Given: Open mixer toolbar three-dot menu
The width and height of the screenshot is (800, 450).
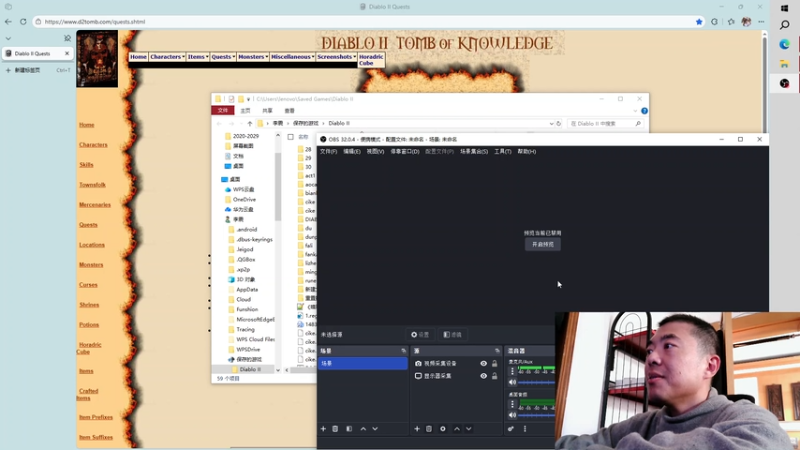Looking at the screenshot, I should click(524, 429).
